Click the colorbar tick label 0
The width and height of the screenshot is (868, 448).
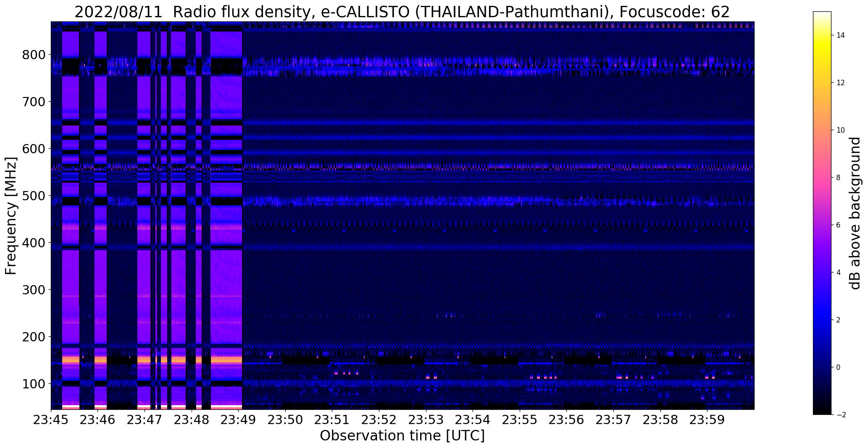839,367
